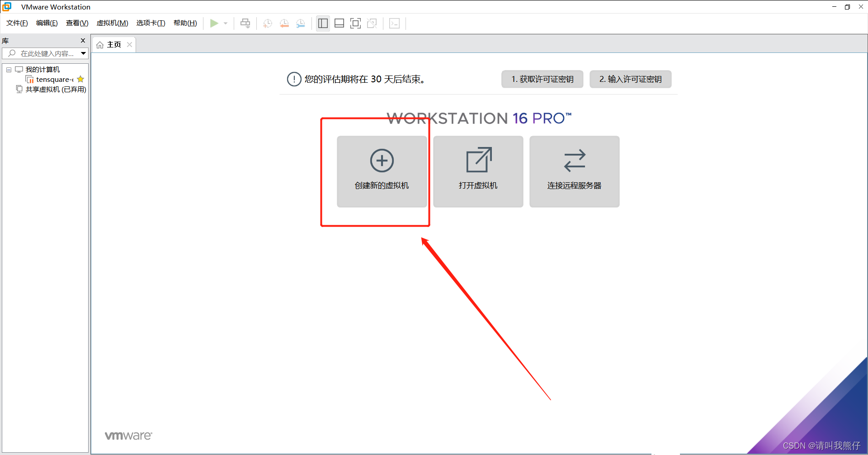Take a snapshot of the virtual machine
Image resolution: width=868 pixels, height=455 pixels.
267,23
